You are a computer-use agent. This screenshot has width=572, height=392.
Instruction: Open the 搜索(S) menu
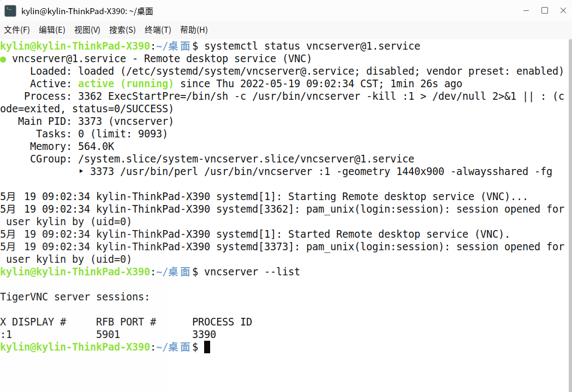[x=122, y=30]
